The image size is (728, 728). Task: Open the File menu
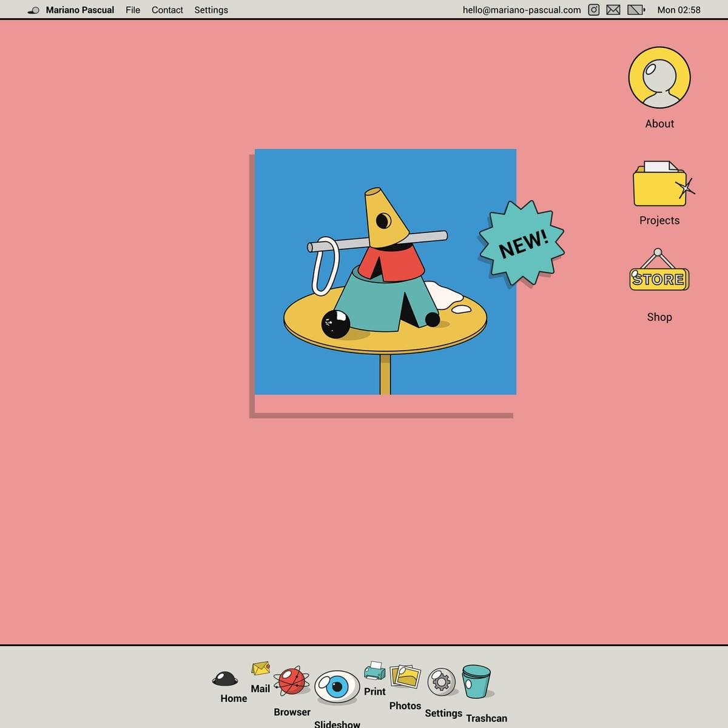pos(133,10)
